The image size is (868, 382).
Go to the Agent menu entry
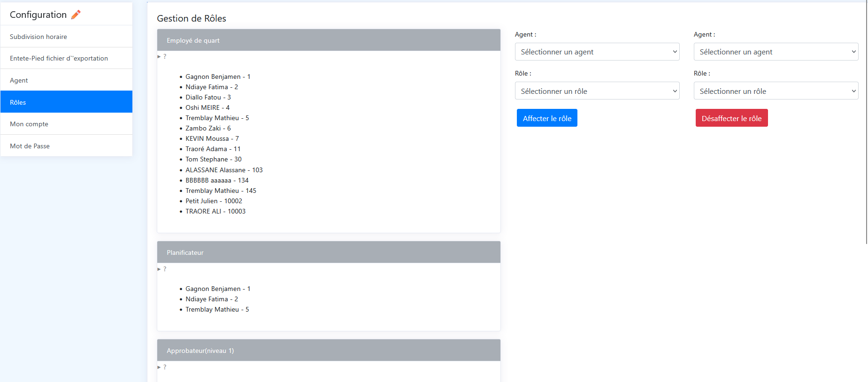click(x=66, y=80)
